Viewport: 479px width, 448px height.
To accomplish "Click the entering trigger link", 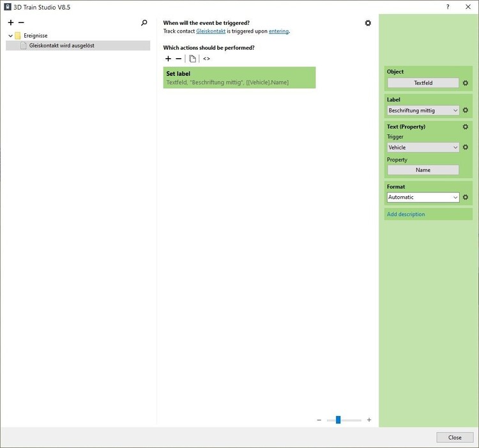I will pos(278,31).
